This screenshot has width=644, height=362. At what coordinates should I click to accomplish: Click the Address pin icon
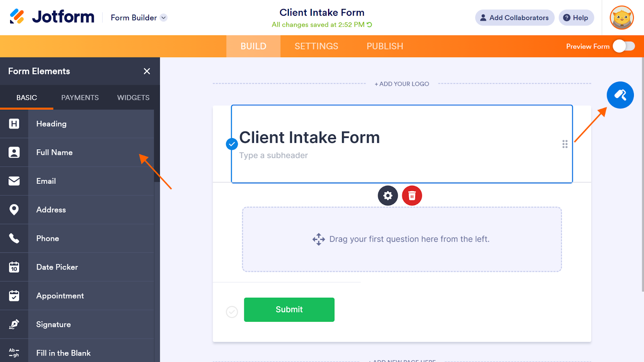pos(14,210)
